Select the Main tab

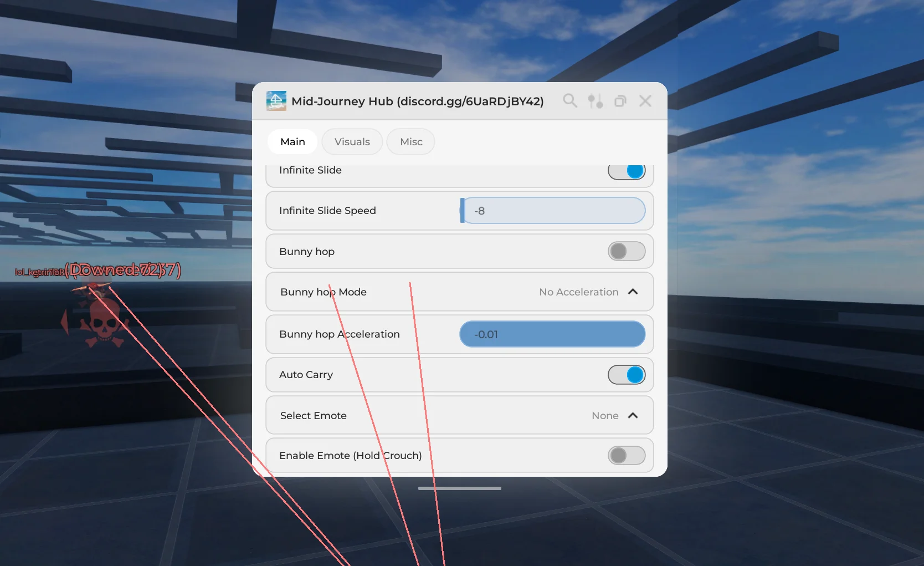point(292,142)
